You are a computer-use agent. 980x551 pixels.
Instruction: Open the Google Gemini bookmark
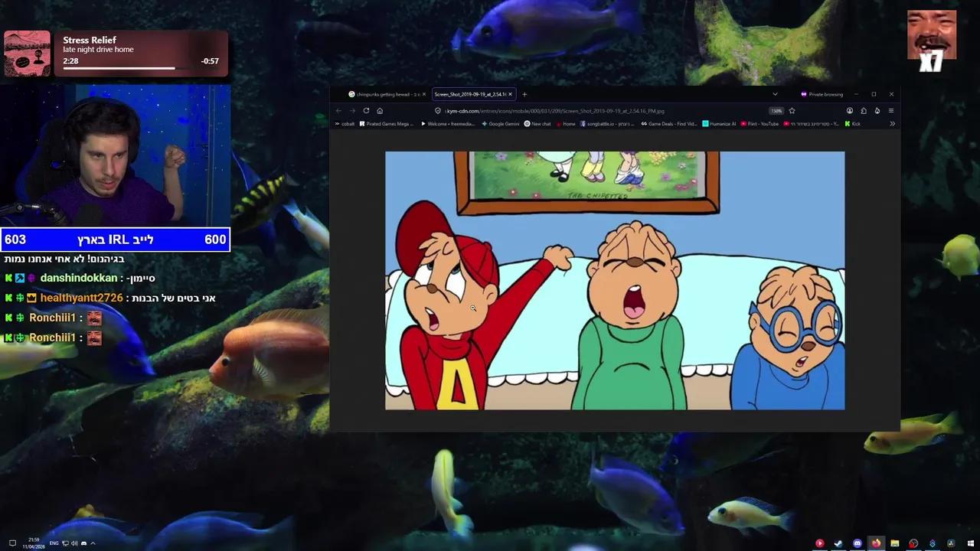coord(500,124)
